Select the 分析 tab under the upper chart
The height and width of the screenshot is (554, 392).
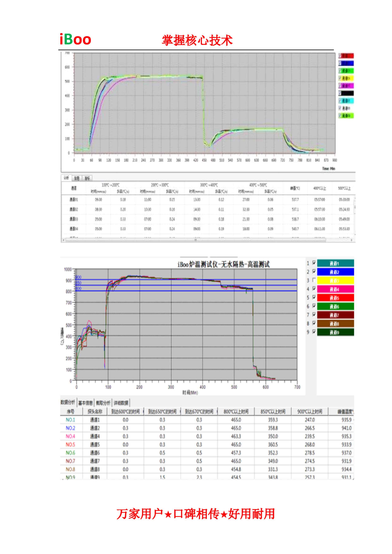coord(66,178)
